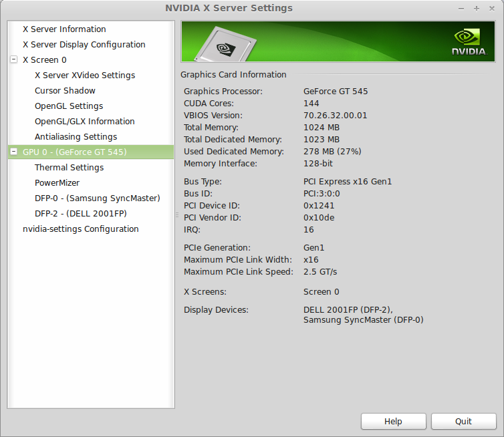
Task: Click Memory Interface value 128-bit
Action: [x=318, y=164]
